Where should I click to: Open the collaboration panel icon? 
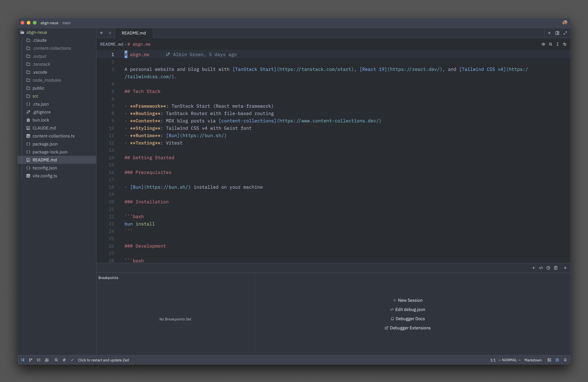[x=47, y=360]
